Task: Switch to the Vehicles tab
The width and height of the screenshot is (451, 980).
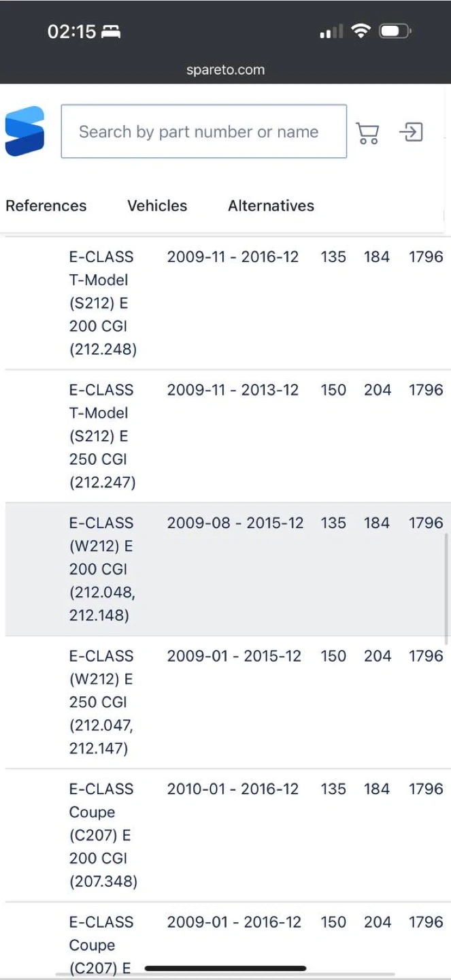Action: 157,206
